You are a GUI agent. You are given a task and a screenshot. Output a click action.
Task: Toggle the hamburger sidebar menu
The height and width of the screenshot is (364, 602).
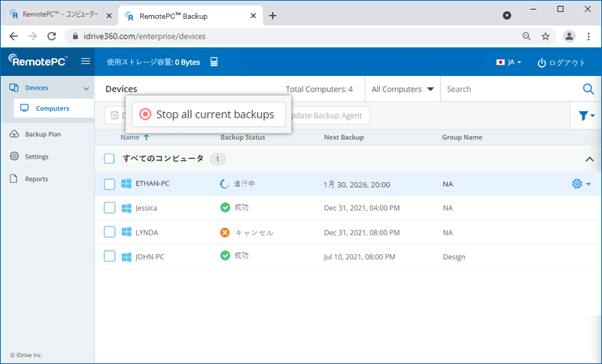(86, 61)
